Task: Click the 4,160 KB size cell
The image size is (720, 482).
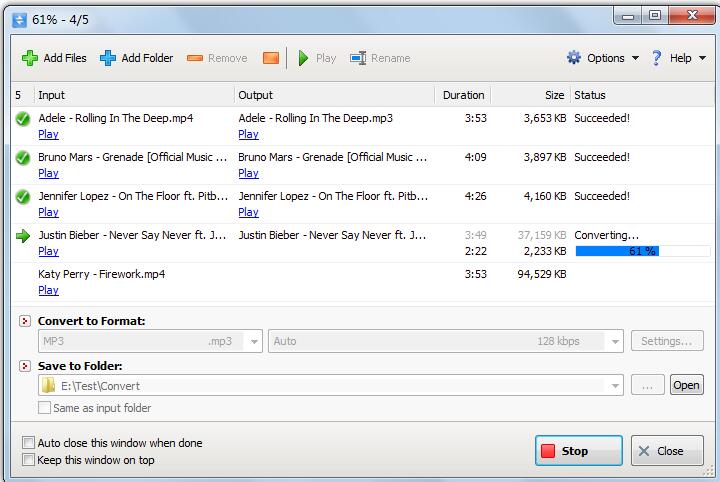Action: pyautogui.click(x=545, y=196)
